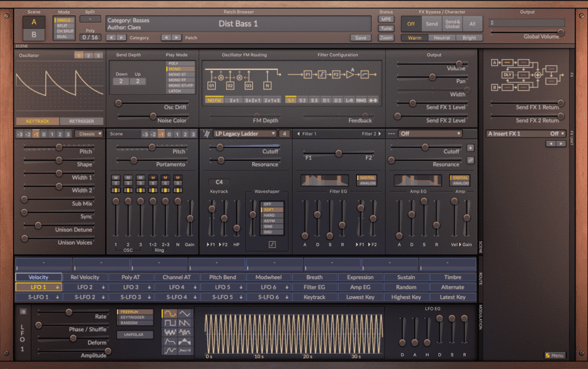Select the triangle LFO waveform icon
This screenshot has height=369, width=588.
click(x=185, y=313)
